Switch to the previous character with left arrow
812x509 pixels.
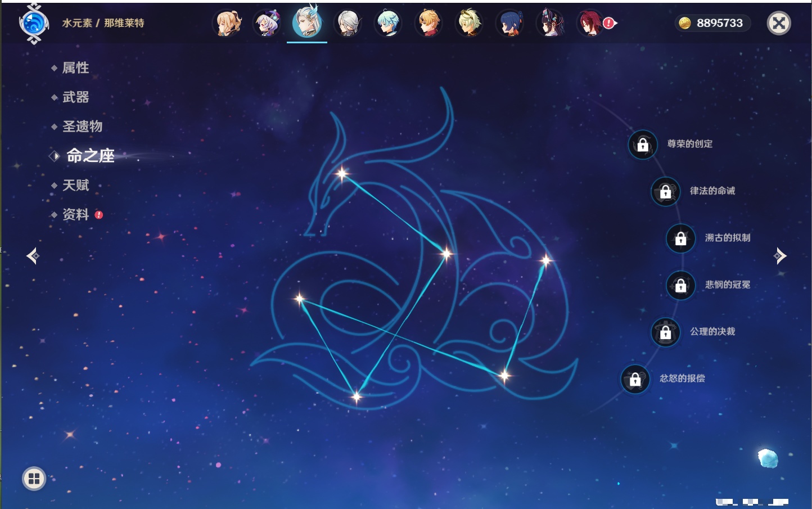(33, 256)
